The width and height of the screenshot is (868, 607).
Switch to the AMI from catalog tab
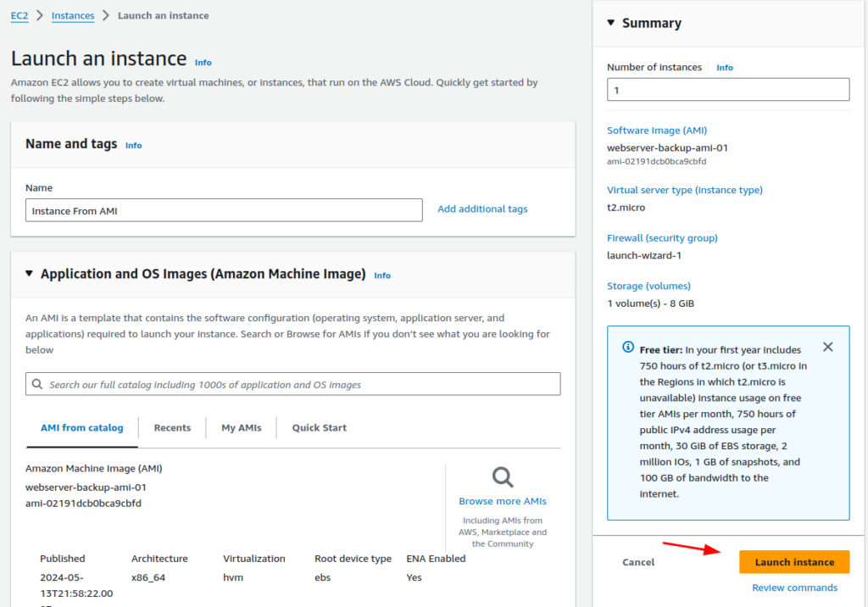82,427
